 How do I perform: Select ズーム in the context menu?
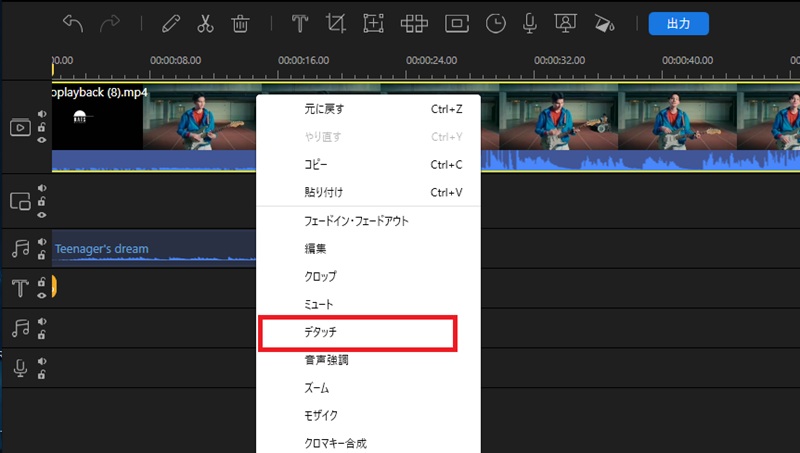coord(368,388)
